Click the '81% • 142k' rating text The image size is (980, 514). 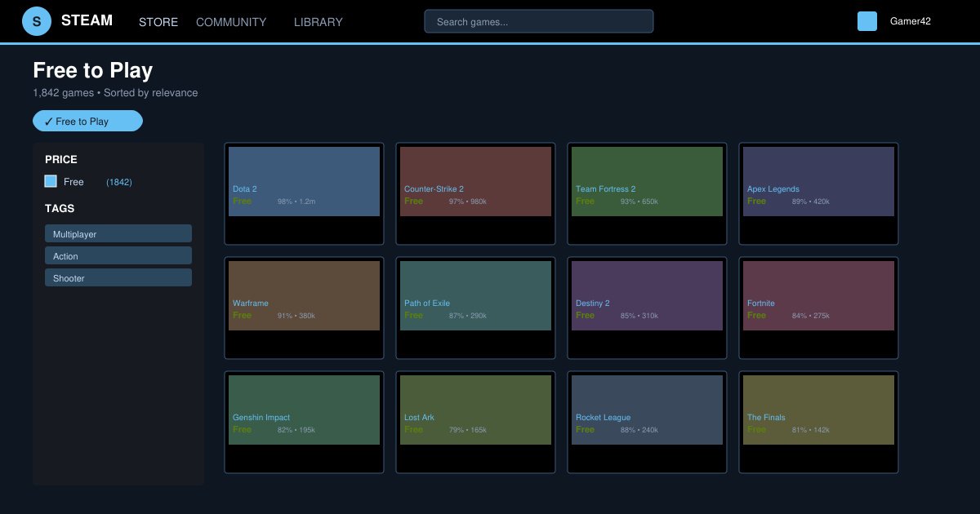pos(811,430)
